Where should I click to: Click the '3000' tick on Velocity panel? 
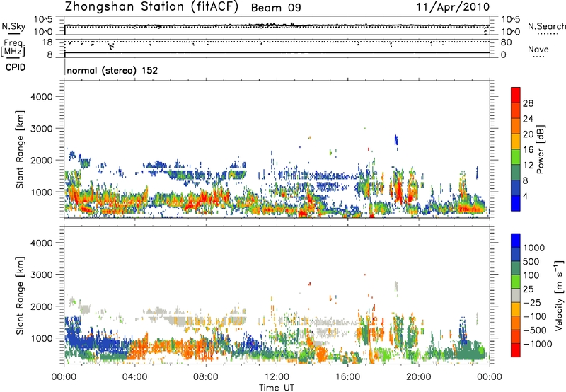(41, 275)
